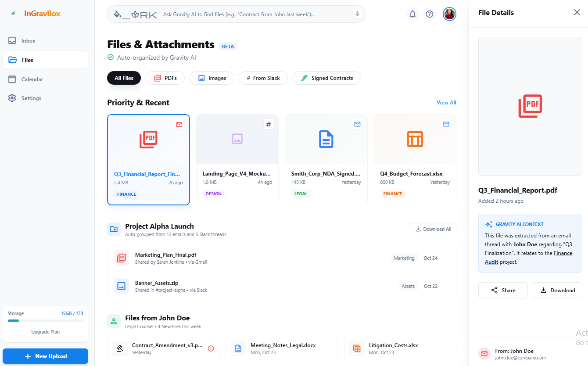Click Slack hash icon on Landing Page card
Screen dimensions: 588x366
click(269, 124)
